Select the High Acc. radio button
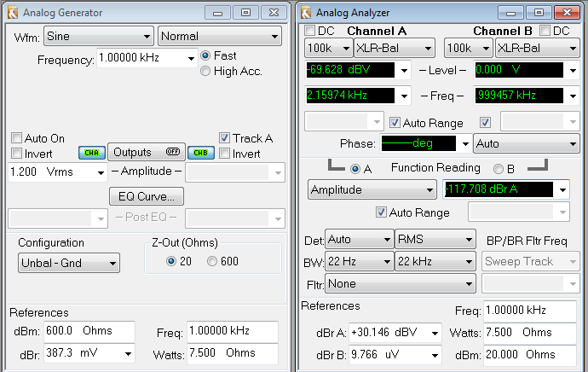This screenshot has width=588, height=372. [x=205, y=71]
